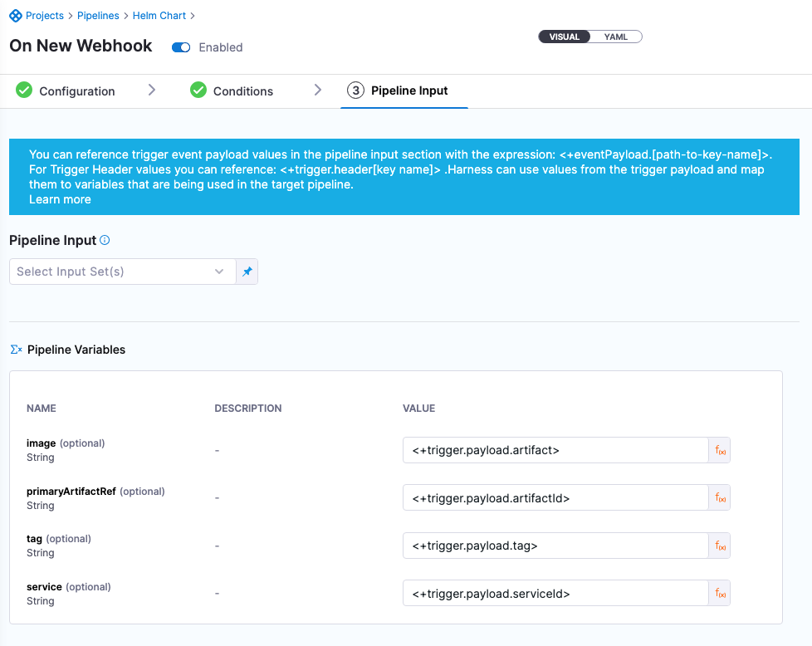Switch to YAML view
The width and height of the screenshot is (812, 646).
616,37
